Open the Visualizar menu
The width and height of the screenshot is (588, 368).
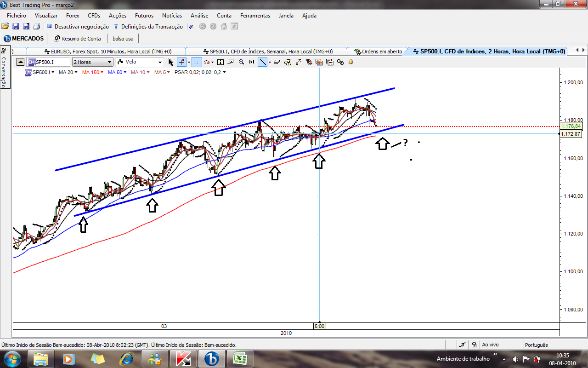(46, 15)
